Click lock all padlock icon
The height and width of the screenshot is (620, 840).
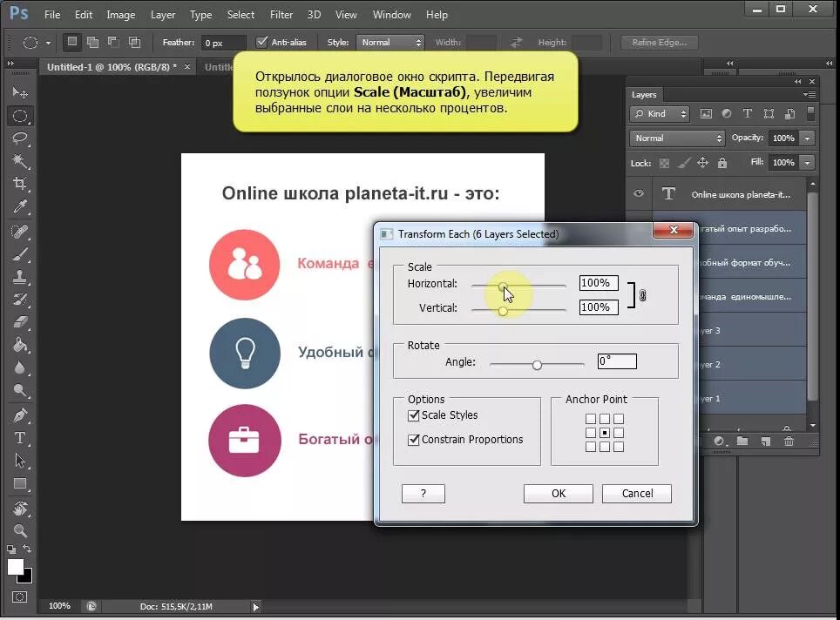pyautogui.click(x=722, y=162)
